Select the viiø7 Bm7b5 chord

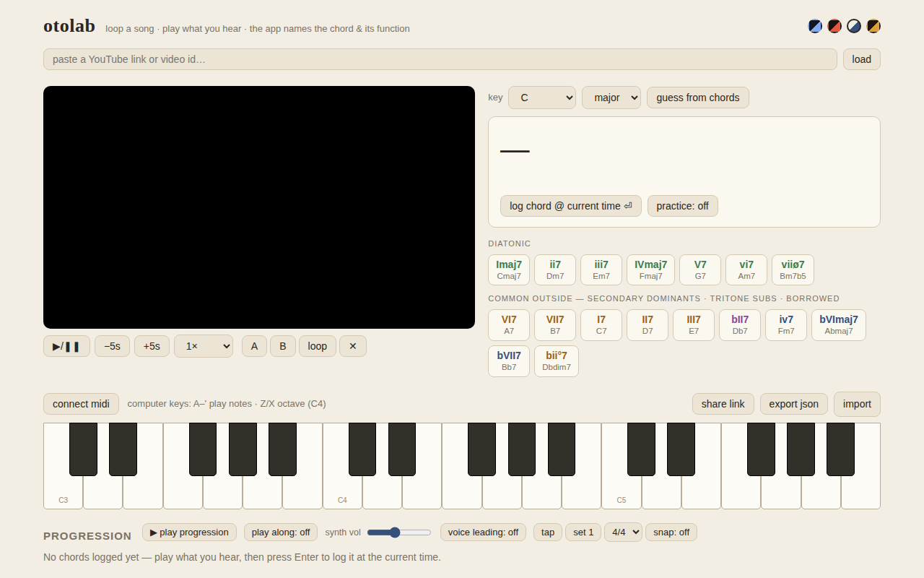tap(793, 269)
